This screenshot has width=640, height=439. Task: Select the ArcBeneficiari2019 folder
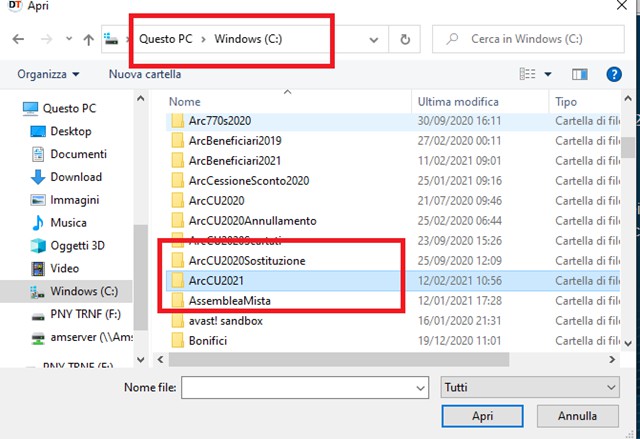pos(235,141)
